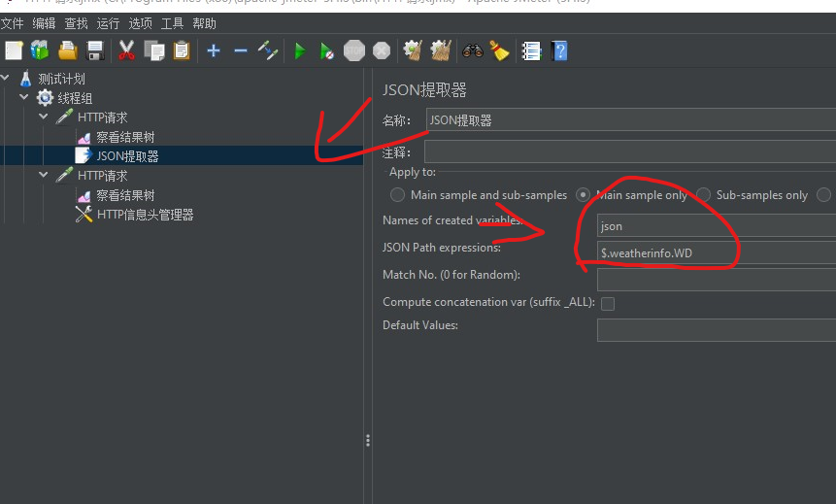Expand all tree nodes with plus
Screen dimensions: 836x504
(214, 51)
